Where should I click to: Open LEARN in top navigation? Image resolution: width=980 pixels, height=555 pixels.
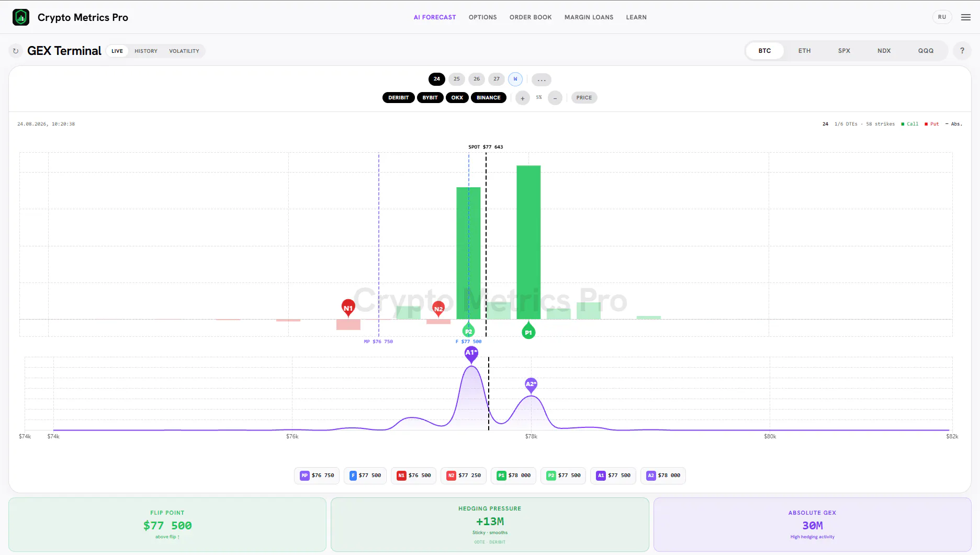pos(636,17)
